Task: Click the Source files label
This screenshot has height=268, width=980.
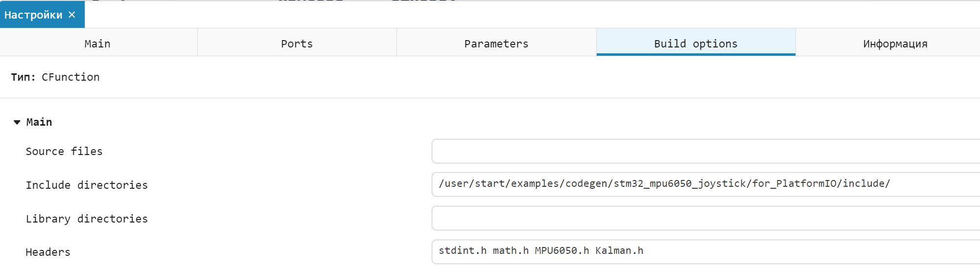Action: coord(64,152)
